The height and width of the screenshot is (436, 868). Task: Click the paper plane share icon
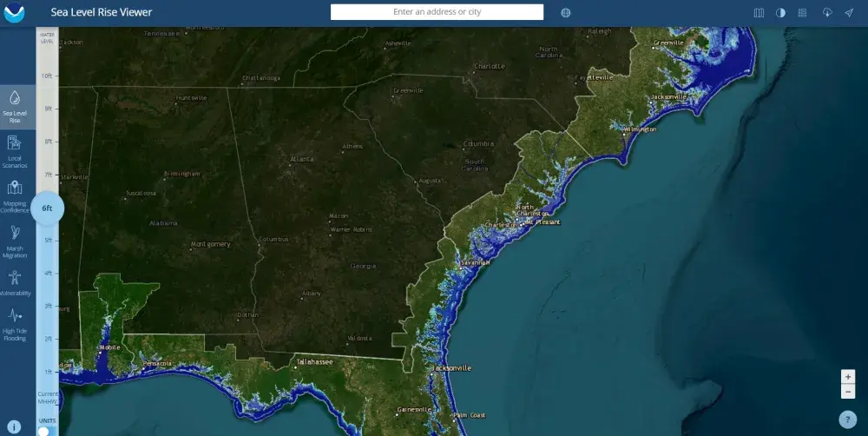[848, 13]
